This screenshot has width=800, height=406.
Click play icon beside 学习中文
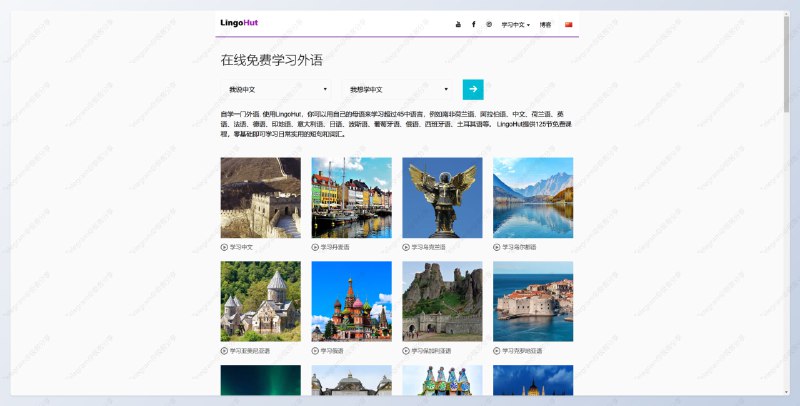tap(225, 246)
